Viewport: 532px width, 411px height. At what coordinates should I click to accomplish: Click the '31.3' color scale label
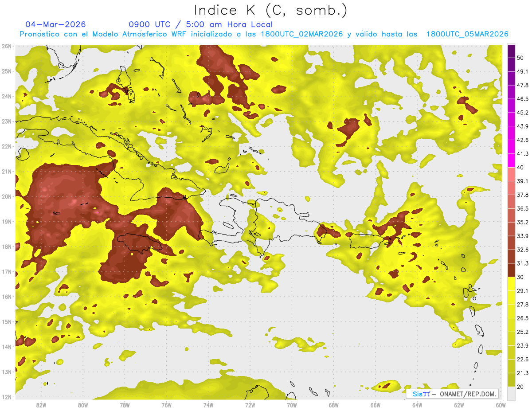523,263
